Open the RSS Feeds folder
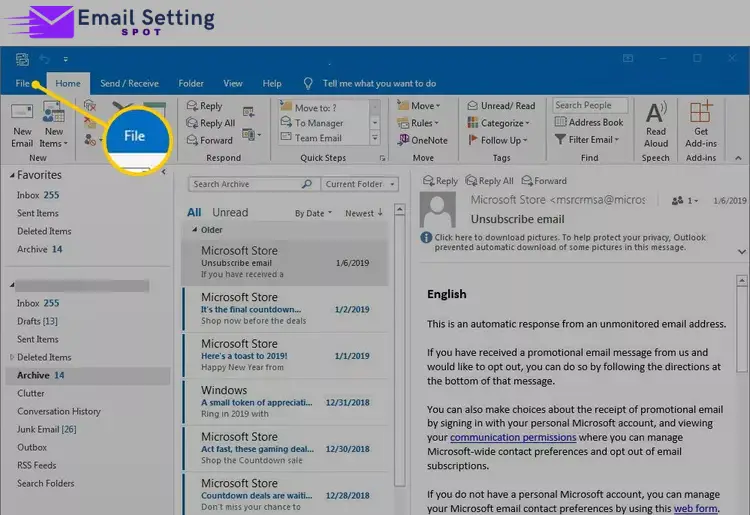Viewport: 750px width, 515px height. 37,465
